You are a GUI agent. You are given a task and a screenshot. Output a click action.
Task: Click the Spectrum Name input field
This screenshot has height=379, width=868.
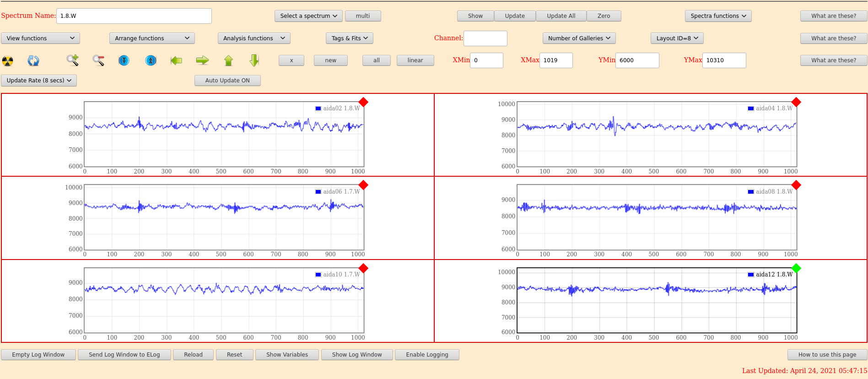click(x=134, y=16)
